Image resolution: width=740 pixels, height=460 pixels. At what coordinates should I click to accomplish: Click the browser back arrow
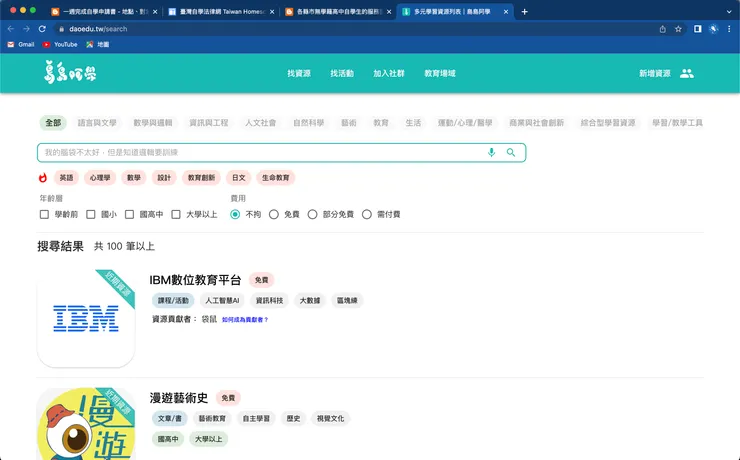11,29
